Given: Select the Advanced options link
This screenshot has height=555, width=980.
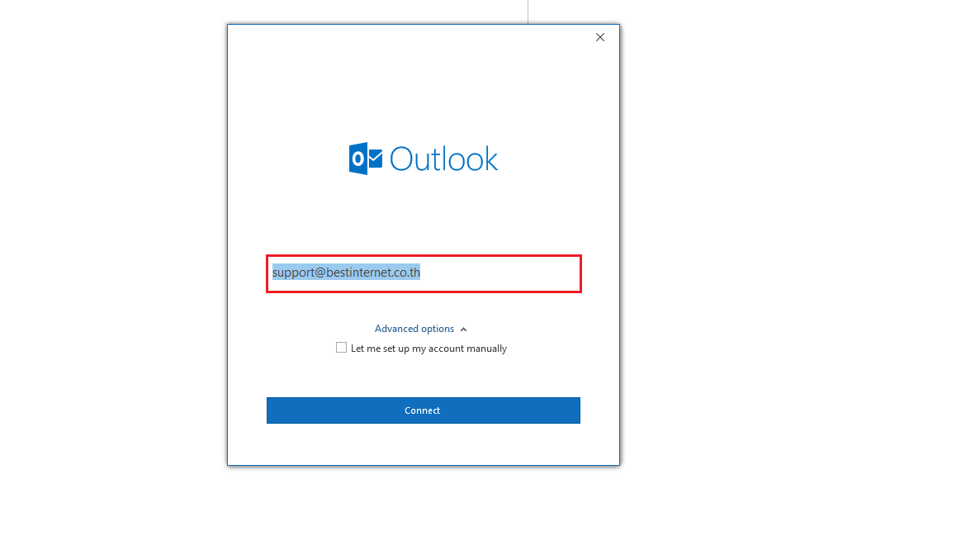Looking at the screenshot, I should click(x=414, y=329).
